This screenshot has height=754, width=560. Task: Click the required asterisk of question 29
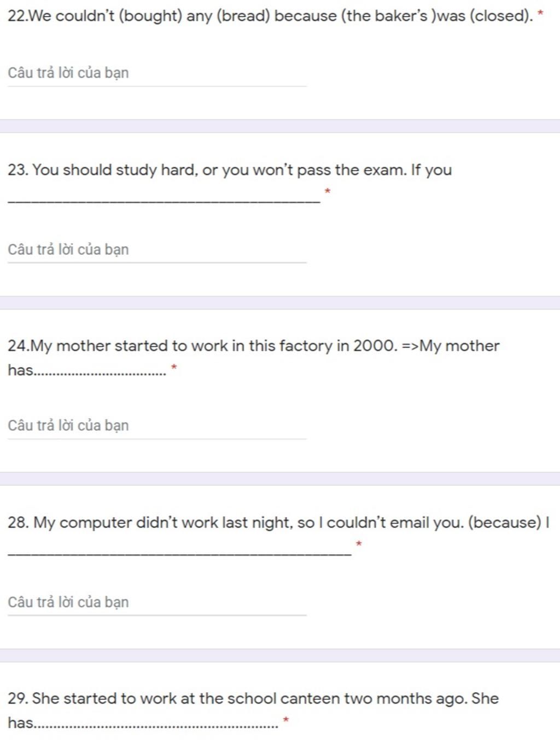point(285,720)
